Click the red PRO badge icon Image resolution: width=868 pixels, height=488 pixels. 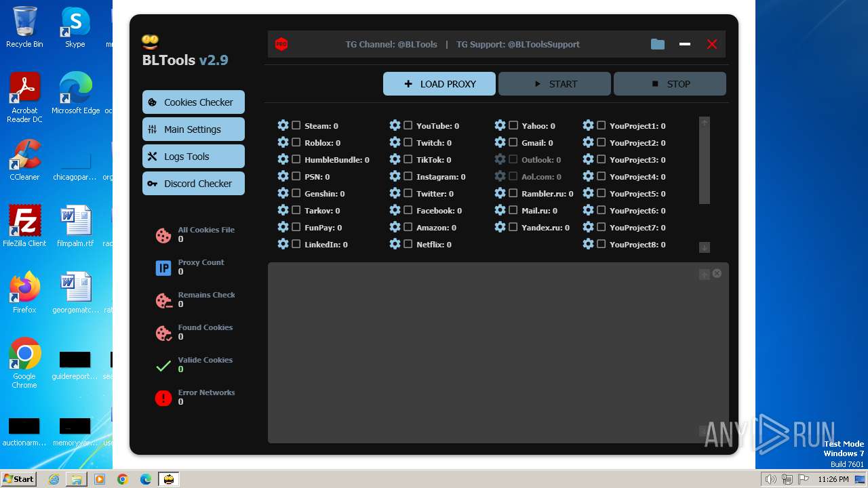(x=281, y=44)
